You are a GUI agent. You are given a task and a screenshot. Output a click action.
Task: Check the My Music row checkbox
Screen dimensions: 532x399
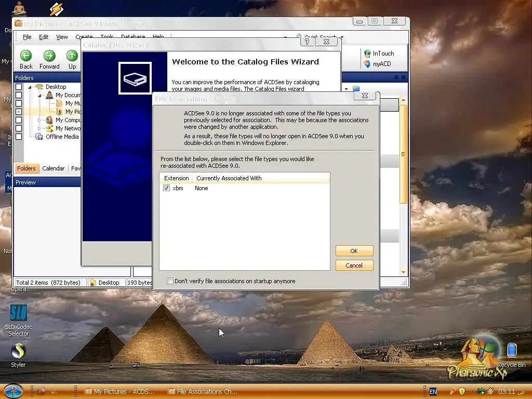point(19,103)
